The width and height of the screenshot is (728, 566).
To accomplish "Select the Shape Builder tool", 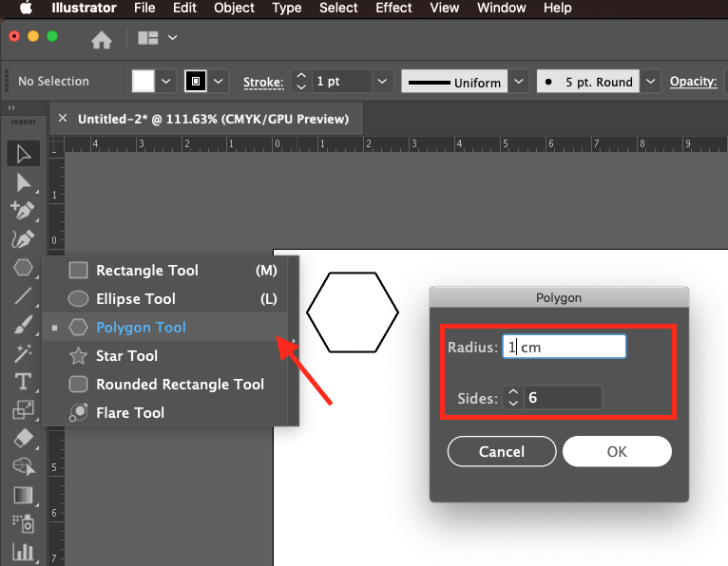I will coord(23,466).
